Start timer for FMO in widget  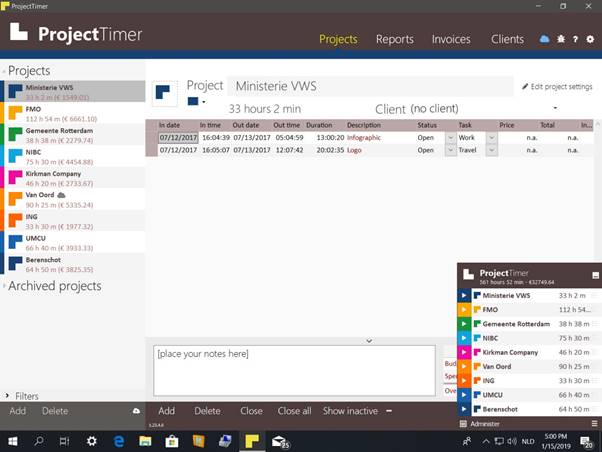[x=464, y=310]
